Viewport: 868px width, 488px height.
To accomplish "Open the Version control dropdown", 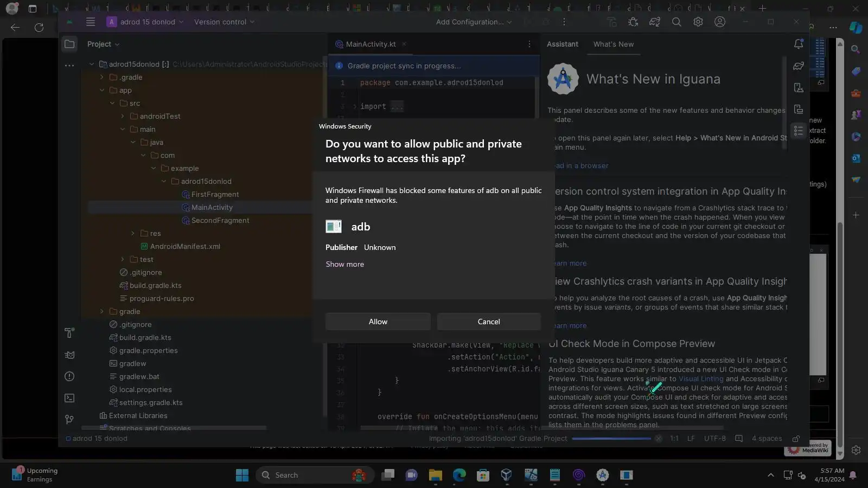I will [224, 22].
